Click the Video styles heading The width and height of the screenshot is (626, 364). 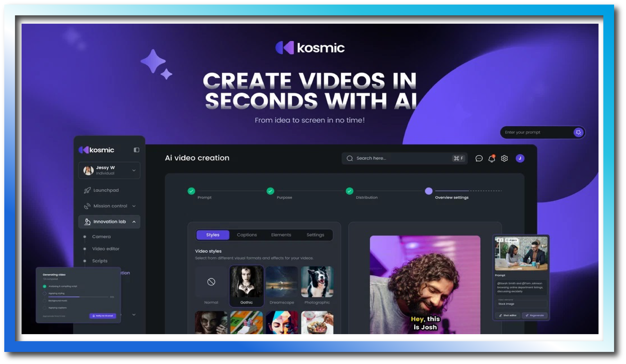[208, 251]
